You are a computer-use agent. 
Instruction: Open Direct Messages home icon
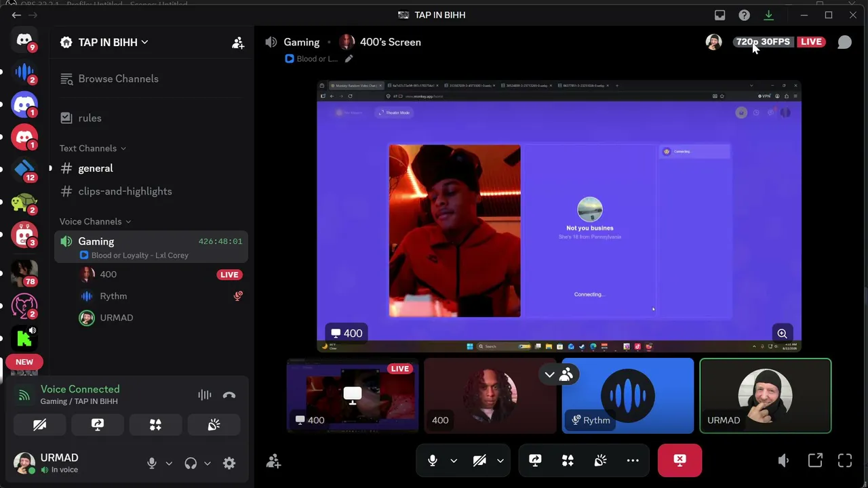[24, 40]
